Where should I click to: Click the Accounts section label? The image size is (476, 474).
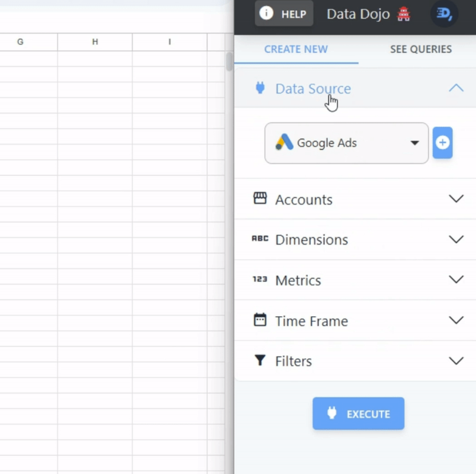click(304, 200)
